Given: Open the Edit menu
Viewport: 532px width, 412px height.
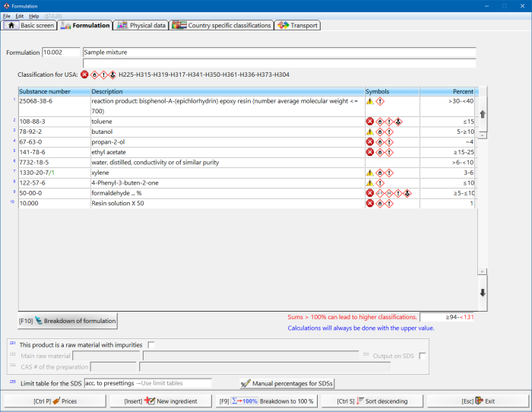Looking at the screenshot, I should click(x=19, y=15).
